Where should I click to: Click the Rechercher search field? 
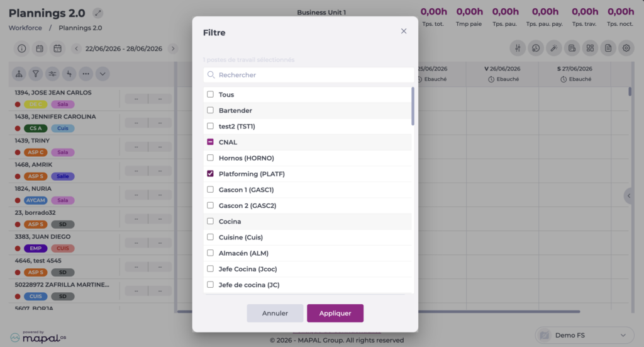point(308,75)
